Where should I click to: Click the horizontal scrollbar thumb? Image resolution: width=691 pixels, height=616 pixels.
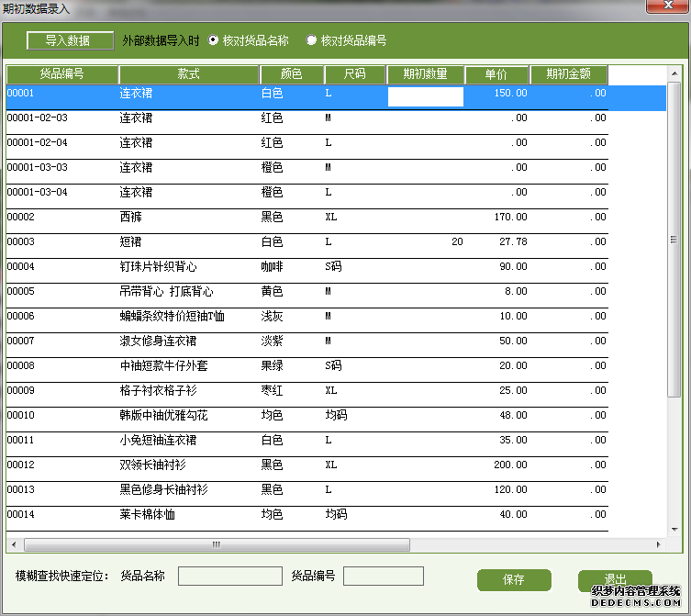[x=216, y=544]
